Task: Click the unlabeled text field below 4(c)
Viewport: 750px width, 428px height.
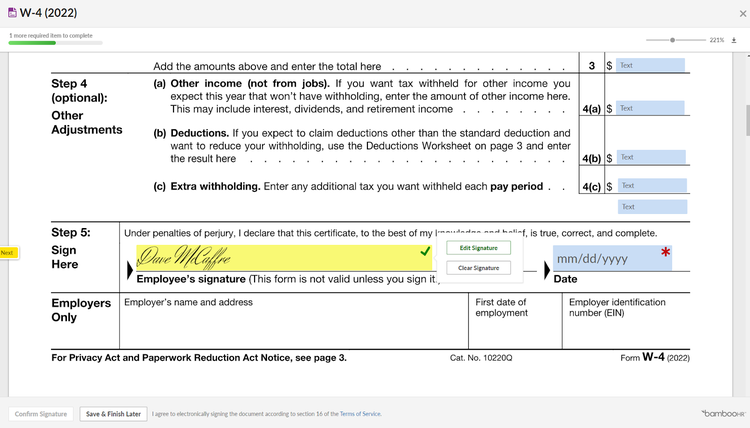Action: point(652,207)
